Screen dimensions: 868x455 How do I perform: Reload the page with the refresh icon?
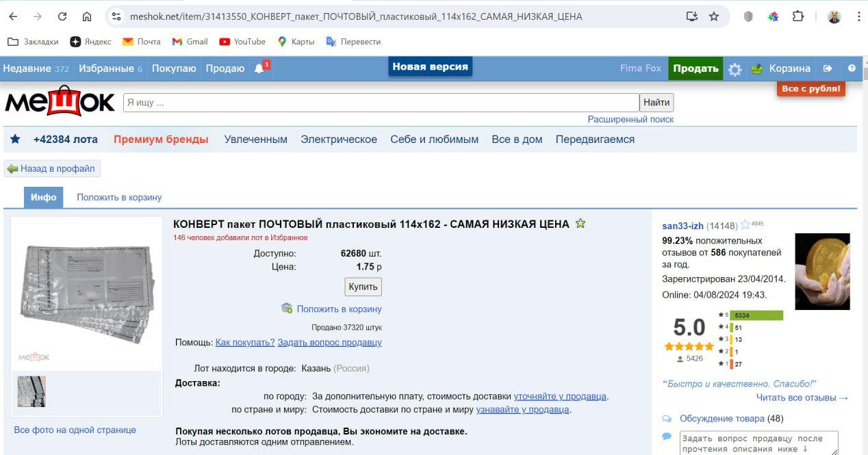(62, 16)
